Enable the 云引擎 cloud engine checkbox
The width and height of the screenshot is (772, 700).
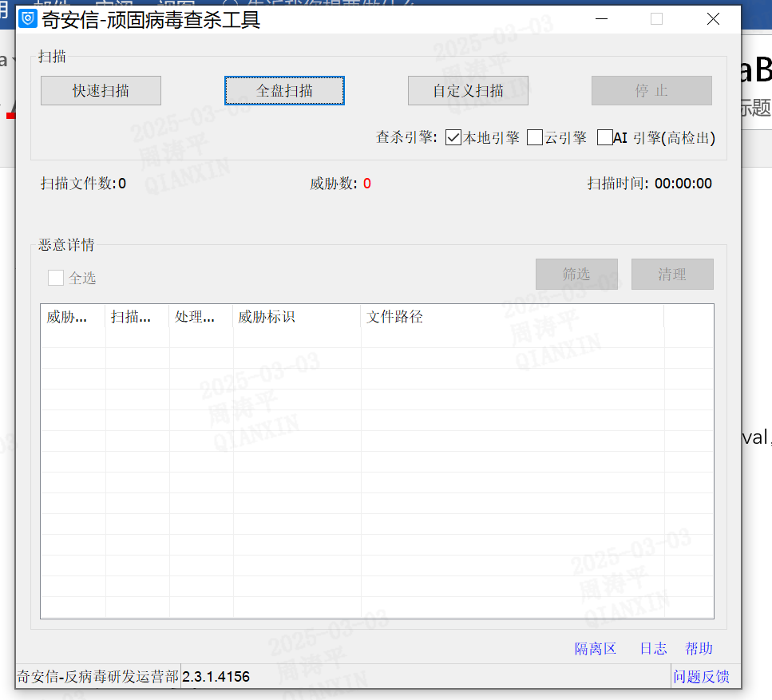coord(535,138)
